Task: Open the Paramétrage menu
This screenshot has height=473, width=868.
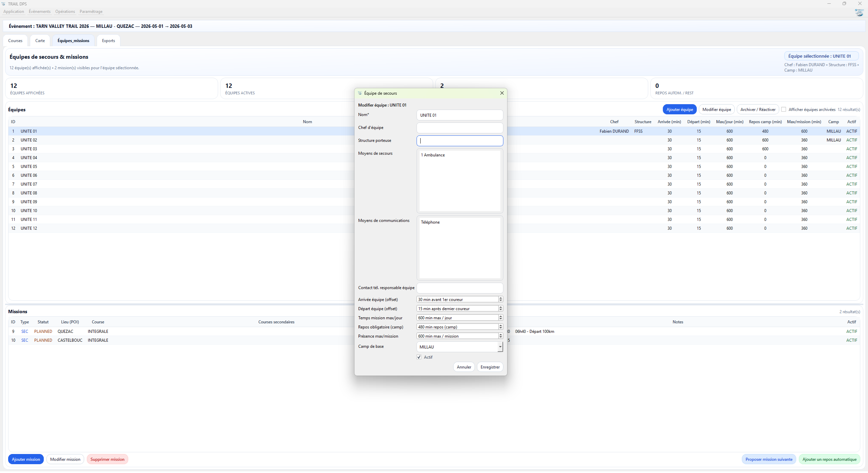Action: click(91, 12)
